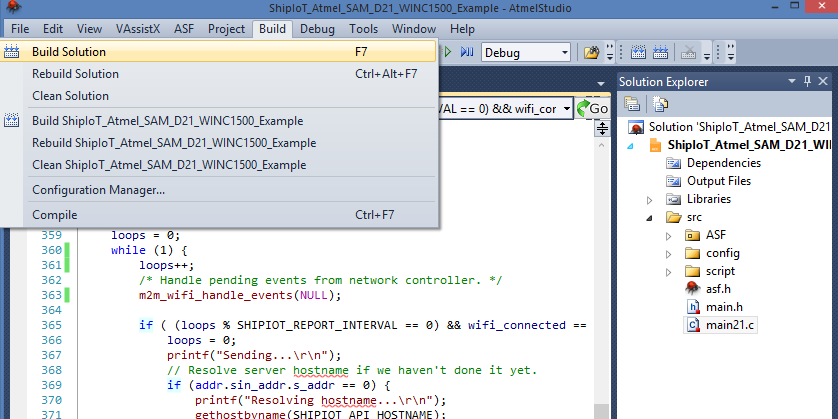
Task: Open the VAssistX menu
Action: point(138,28)
